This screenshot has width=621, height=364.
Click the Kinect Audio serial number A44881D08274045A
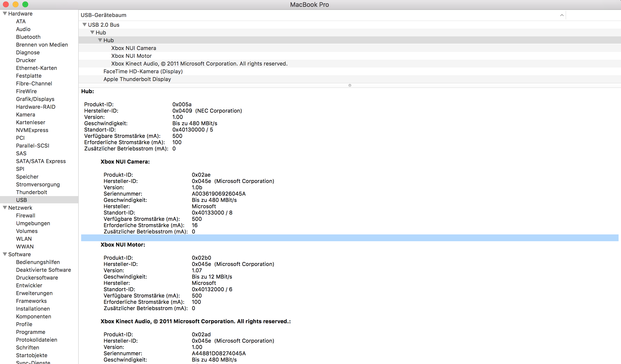219,353
